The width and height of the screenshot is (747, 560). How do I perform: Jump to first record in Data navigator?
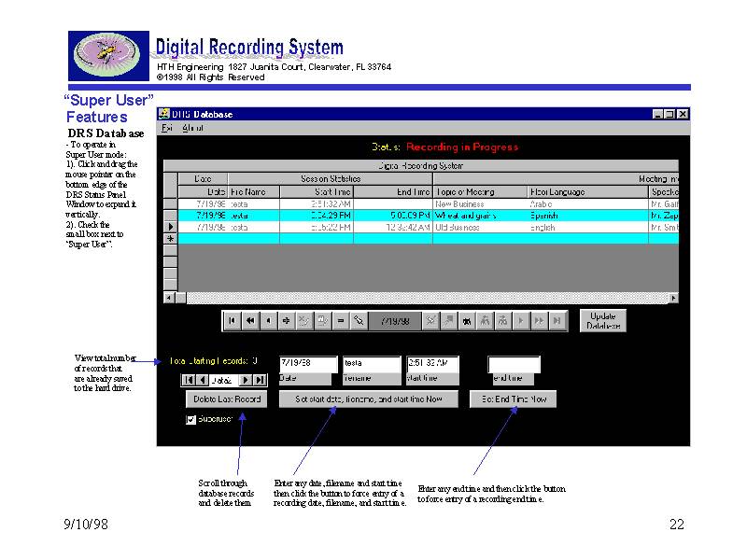(x=189, y=380)
